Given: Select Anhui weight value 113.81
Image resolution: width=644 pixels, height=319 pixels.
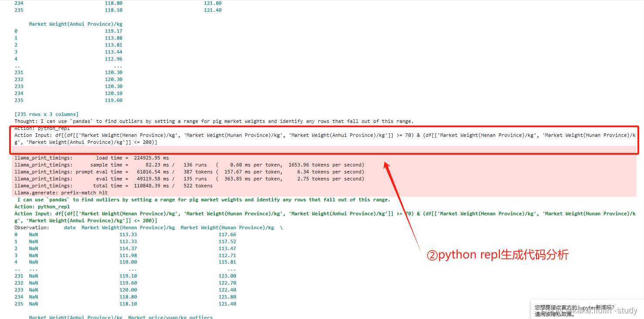Looking at the screenshot, I should [x=114, y=45].
